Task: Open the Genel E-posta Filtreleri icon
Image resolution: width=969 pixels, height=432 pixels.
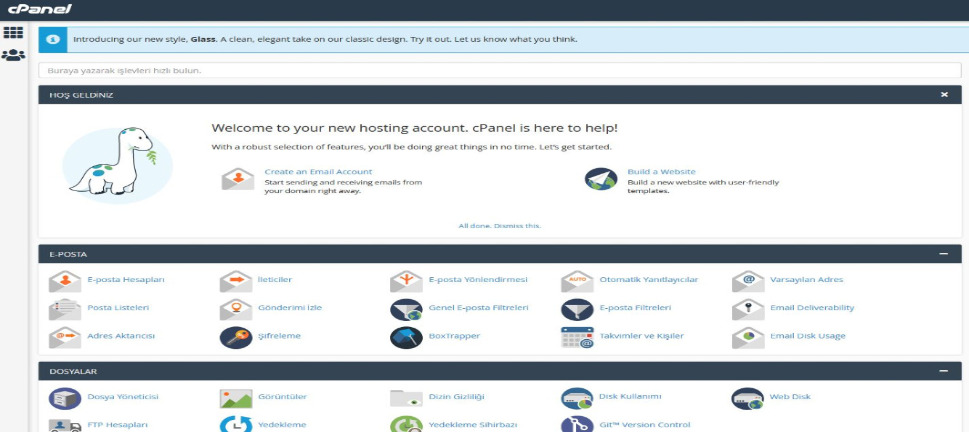Action: (406, 309)
